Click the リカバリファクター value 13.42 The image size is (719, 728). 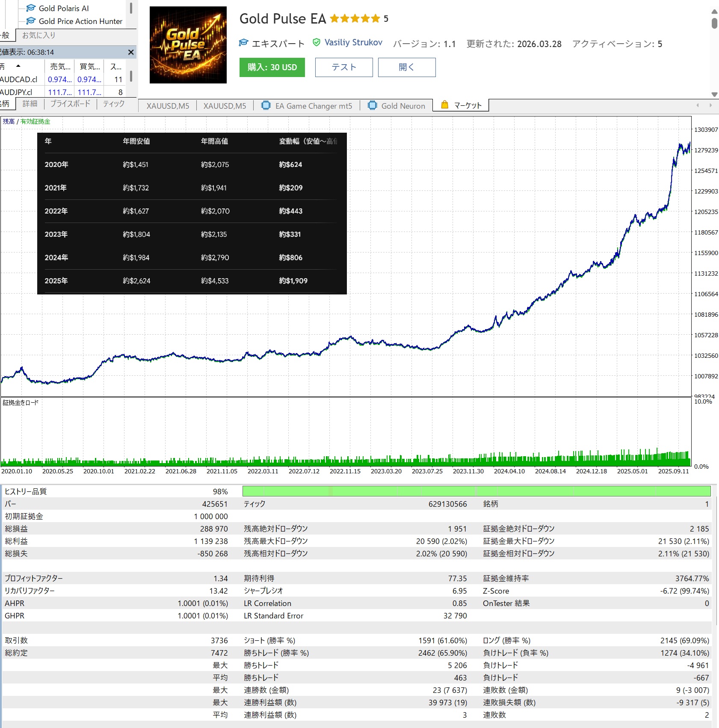(219, 591)
